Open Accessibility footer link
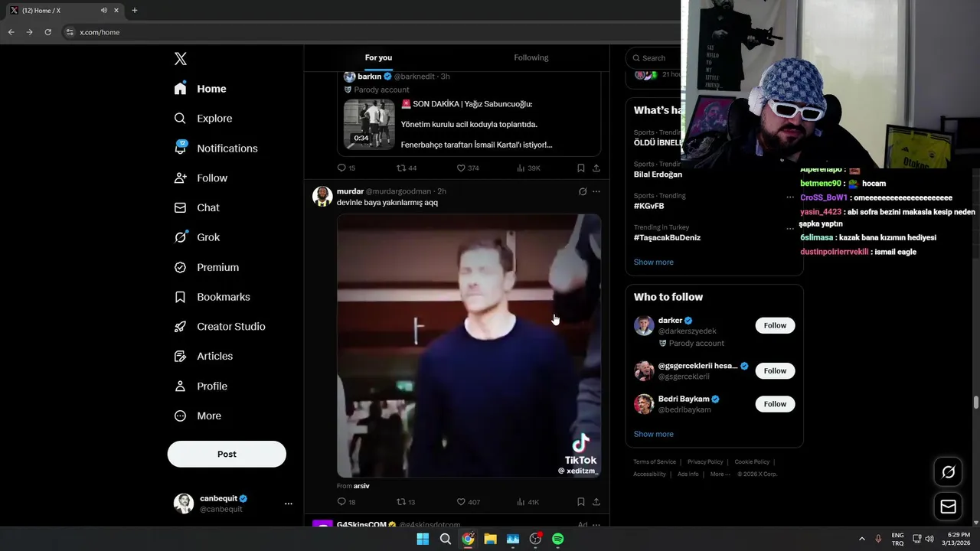The height and width of the screenshot is (551, 980). point(649,474)
